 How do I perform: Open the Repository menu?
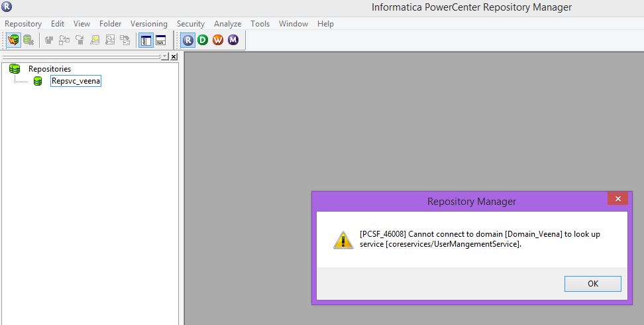pyautogui.click(x=23, y=24)
